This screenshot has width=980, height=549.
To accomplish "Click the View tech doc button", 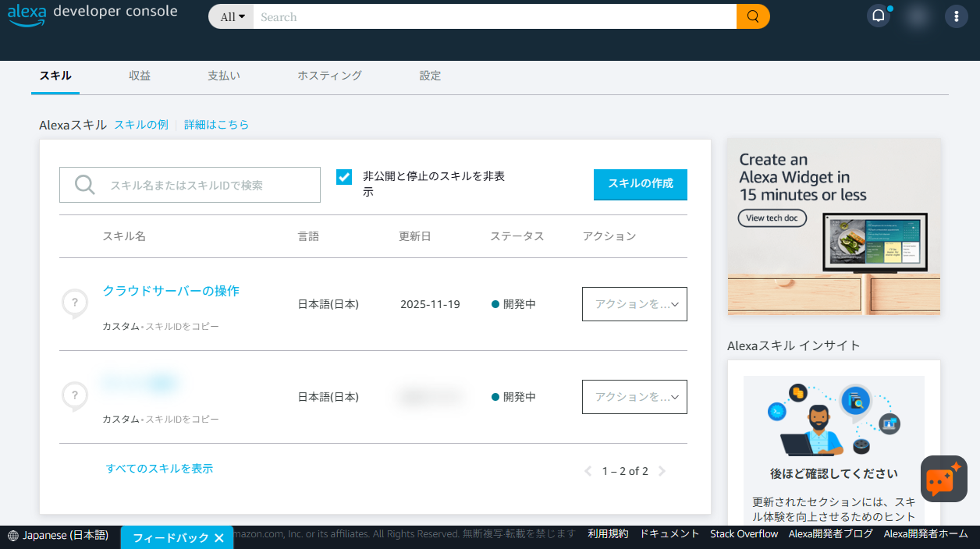I will (772, 218).
